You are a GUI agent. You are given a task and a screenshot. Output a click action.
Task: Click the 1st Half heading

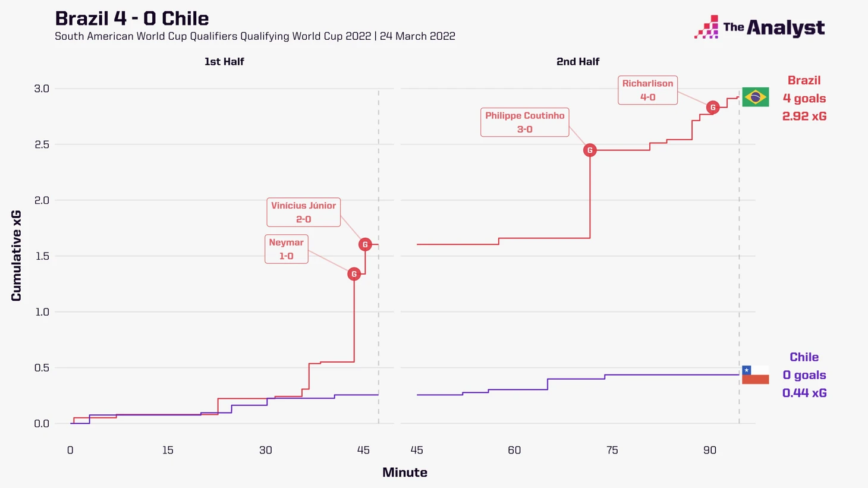[224, 61]
